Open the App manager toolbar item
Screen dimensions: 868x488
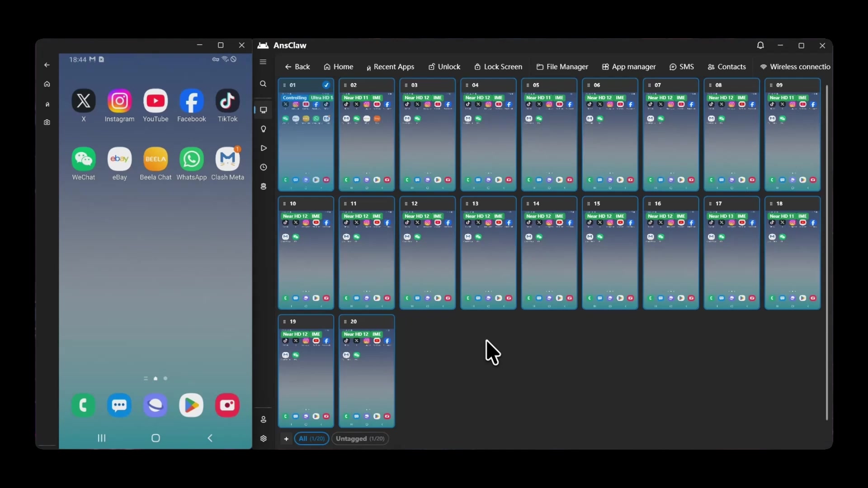click(x=629, y=67)
